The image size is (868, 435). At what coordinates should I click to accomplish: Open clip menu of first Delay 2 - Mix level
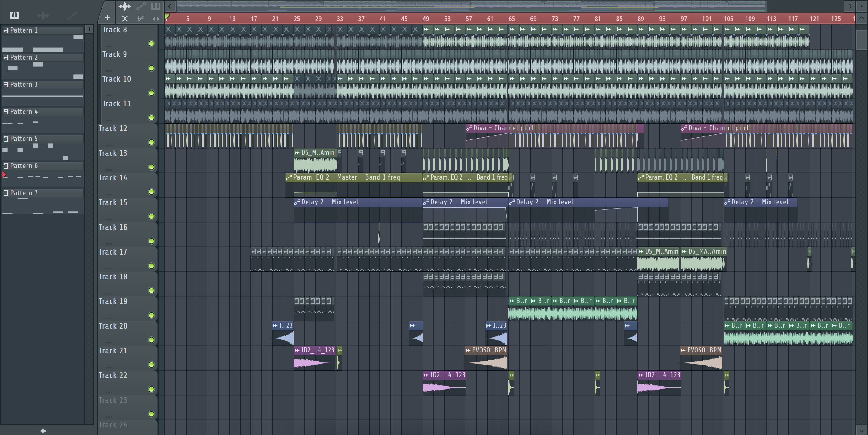[297, 202]
